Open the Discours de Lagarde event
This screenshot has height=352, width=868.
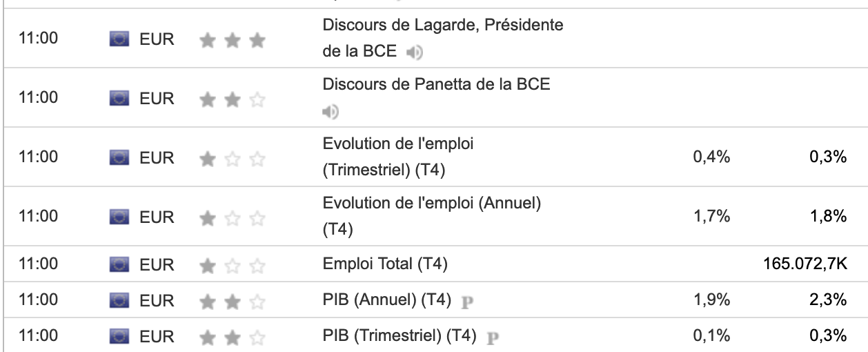pos(442,26)
